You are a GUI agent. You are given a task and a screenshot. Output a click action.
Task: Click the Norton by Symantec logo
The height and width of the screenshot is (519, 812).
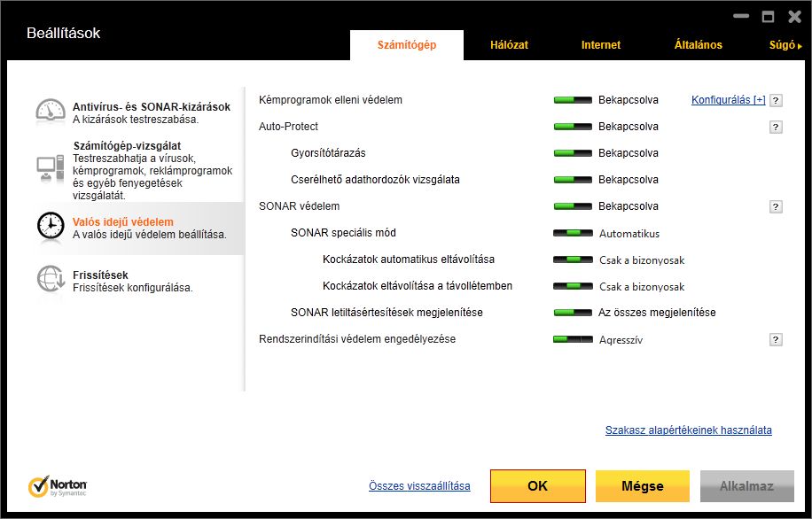coord(58,486)
